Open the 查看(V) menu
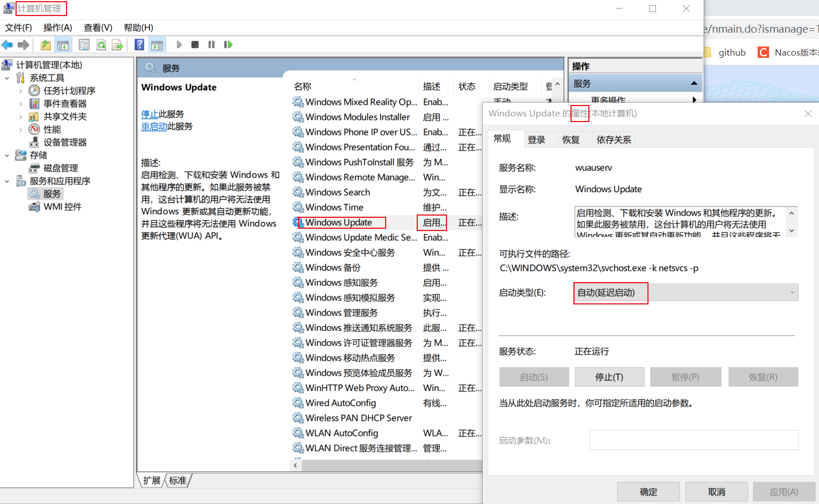 (98, 28)
